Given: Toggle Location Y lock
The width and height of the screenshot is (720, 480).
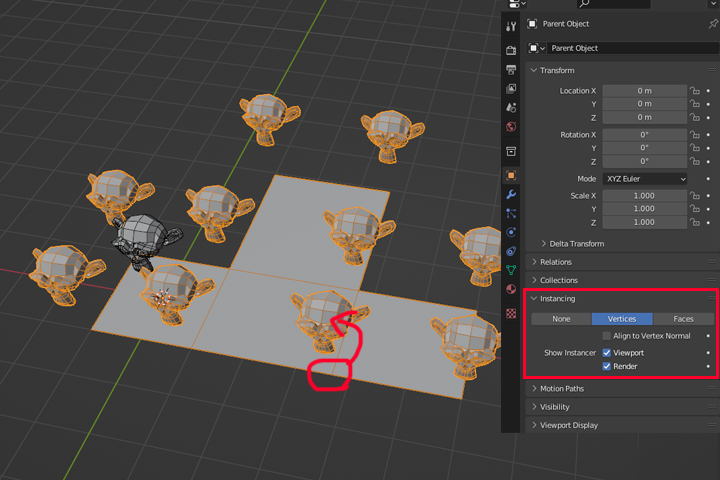Looking at the screenshot, I should coord(695,104).
